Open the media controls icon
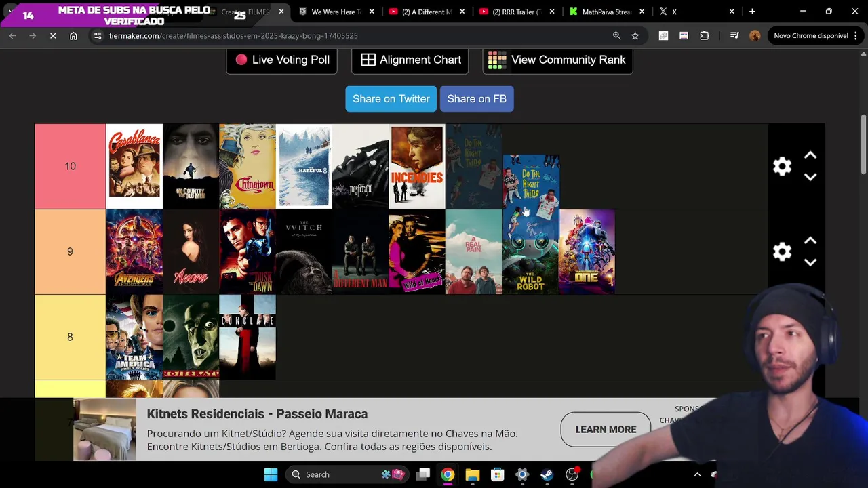 (734, 35)
